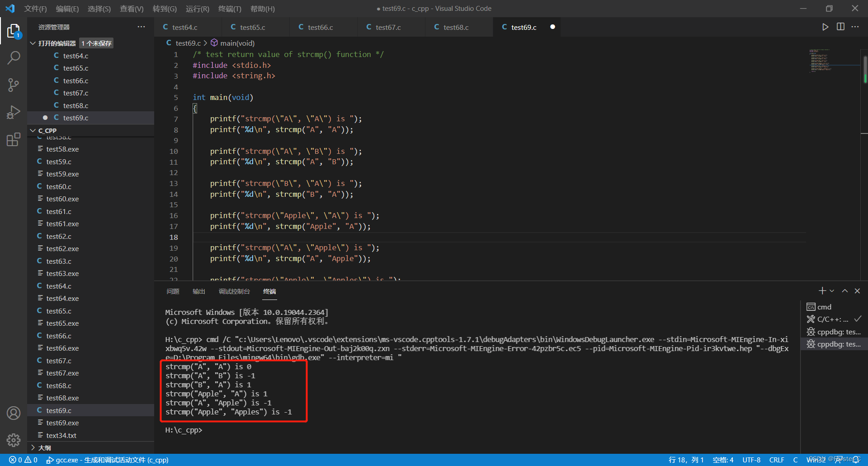Show errors and warnings in status bar
Viewport: 868px width, 466px height.
tap(23, 460)
